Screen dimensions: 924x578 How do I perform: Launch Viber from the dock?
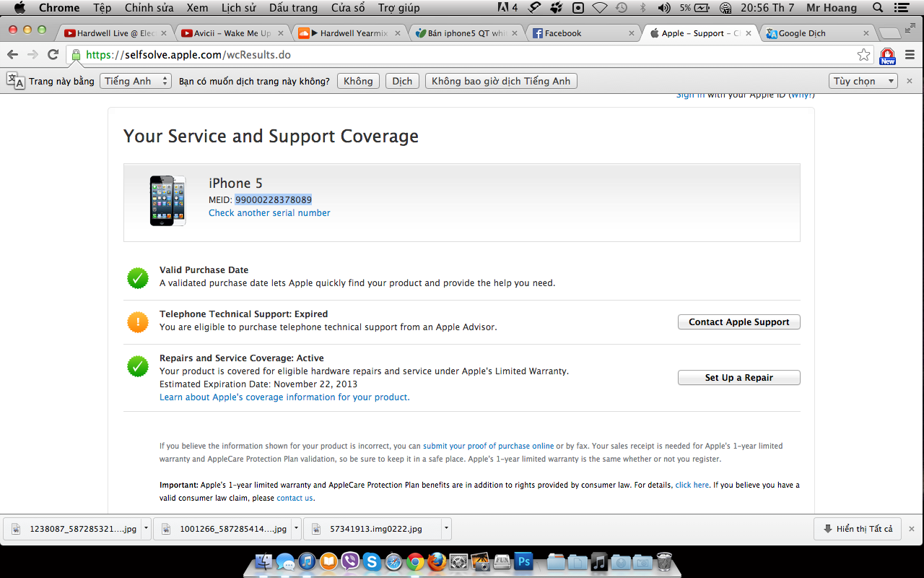[350, 561]
